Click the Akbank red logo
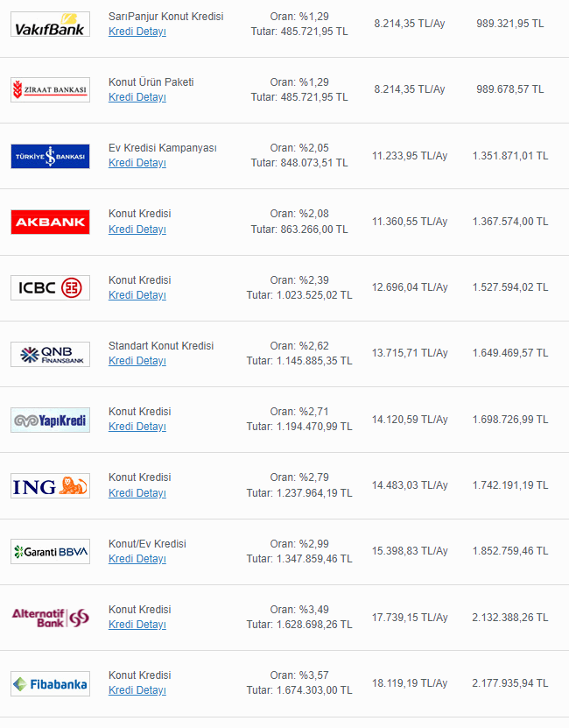 click(x=50, y=222)
